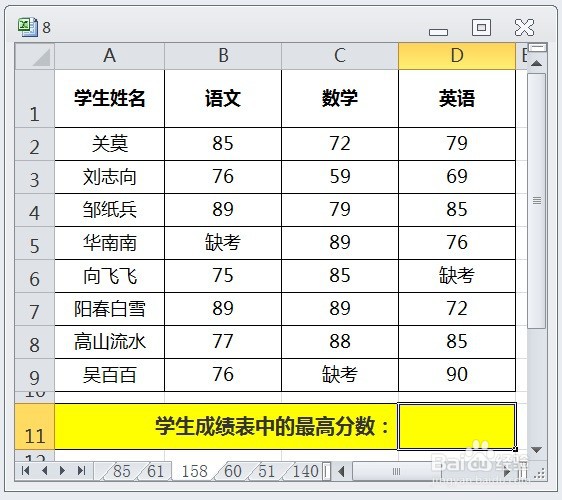Select the name cell '华南南'
Viewport: 562px width, 500px height.
109,243
